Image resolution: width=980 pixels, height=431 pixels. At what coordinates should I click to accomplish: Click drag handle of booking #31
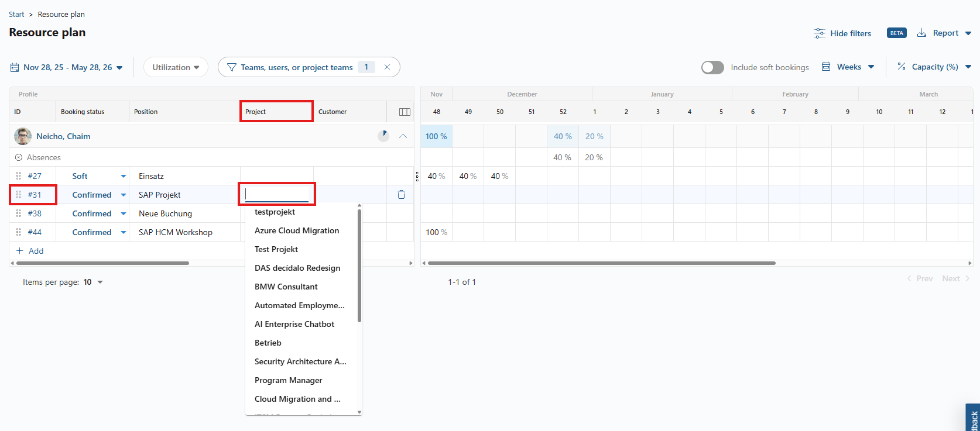pos(19,195)
